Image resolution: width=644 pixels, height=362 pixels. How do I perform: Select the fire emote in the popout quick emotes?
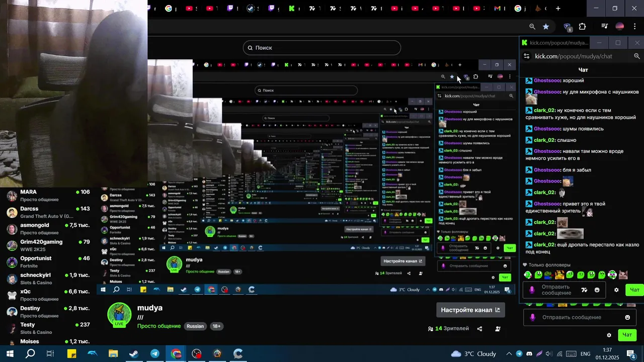point(559,275)
